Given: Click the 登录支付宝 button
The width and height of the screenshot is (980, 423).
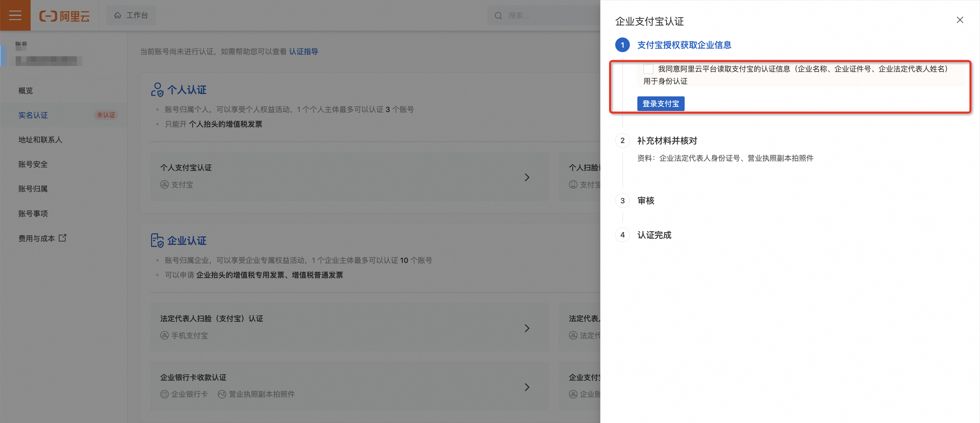Looking at the screenshot, I should (x=660, y=104).
